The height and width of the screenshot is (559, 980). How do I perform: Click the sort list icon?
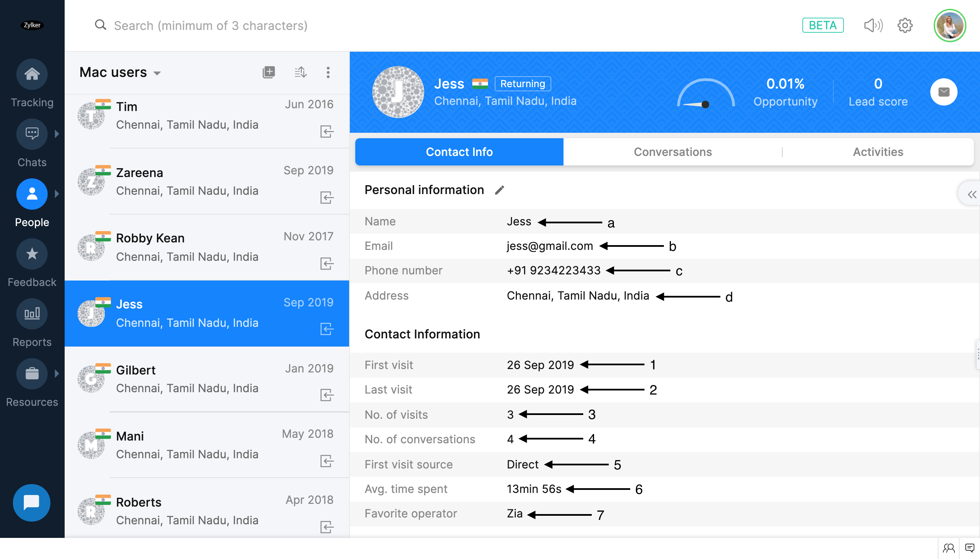[x=300, y=72]
